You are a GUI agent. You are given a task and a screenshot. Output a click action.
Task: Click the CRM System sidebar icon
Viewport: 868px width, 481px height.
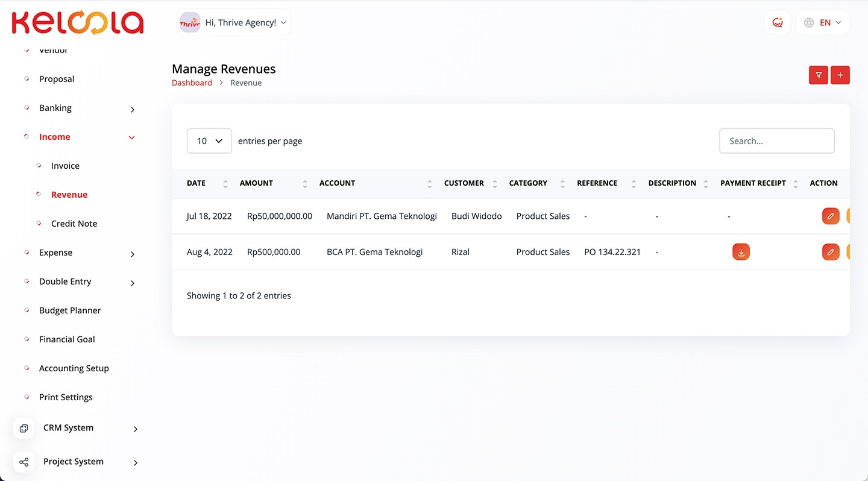pyautogui.click(x=24, y=428)
